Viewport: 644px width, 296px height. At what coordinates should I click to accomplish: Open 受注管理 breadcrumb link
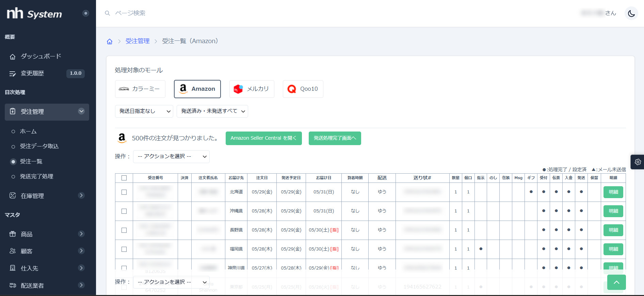[138, 41]
